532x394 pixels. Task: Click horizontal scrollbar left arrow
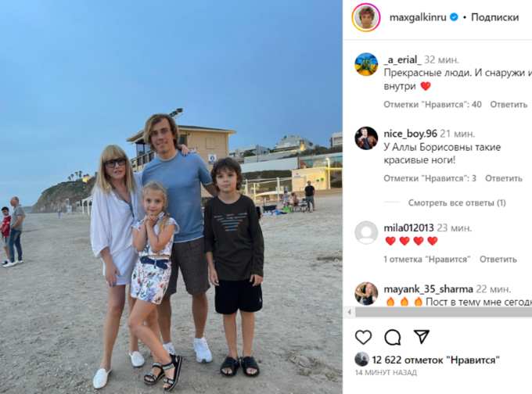click(350, 312)
